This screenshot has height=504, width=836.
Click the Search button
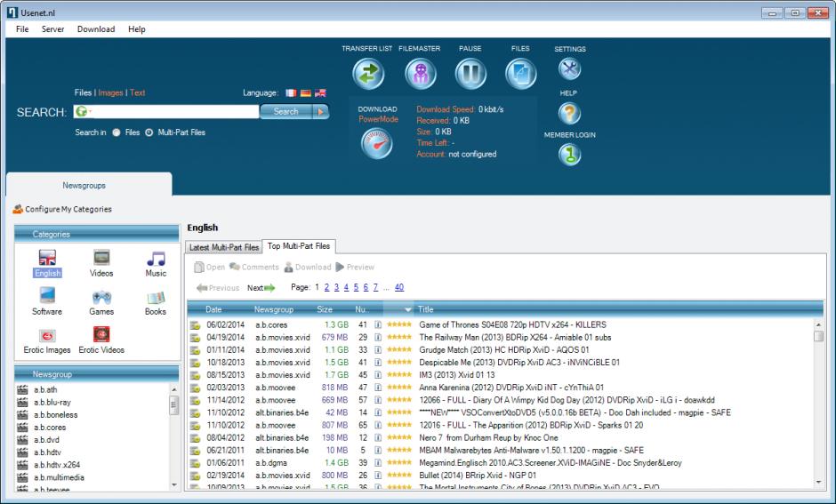(x=286, y=111)
